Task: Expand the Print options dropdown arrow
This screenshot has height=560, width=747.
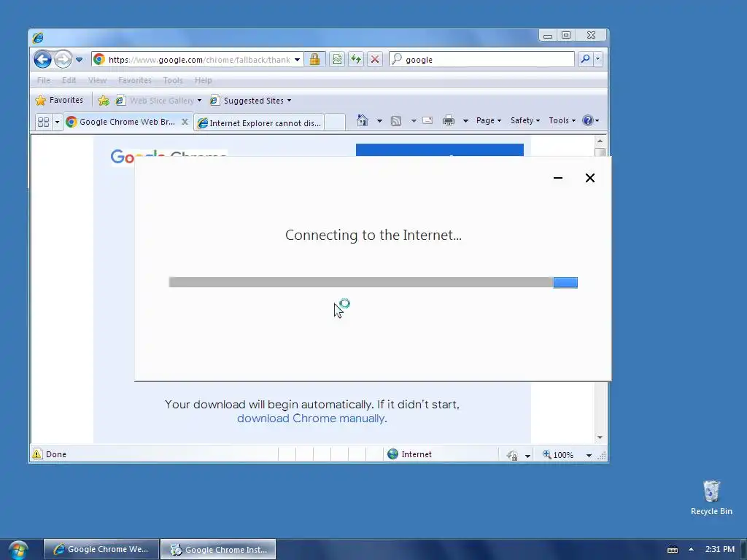Action: [465, 121]
